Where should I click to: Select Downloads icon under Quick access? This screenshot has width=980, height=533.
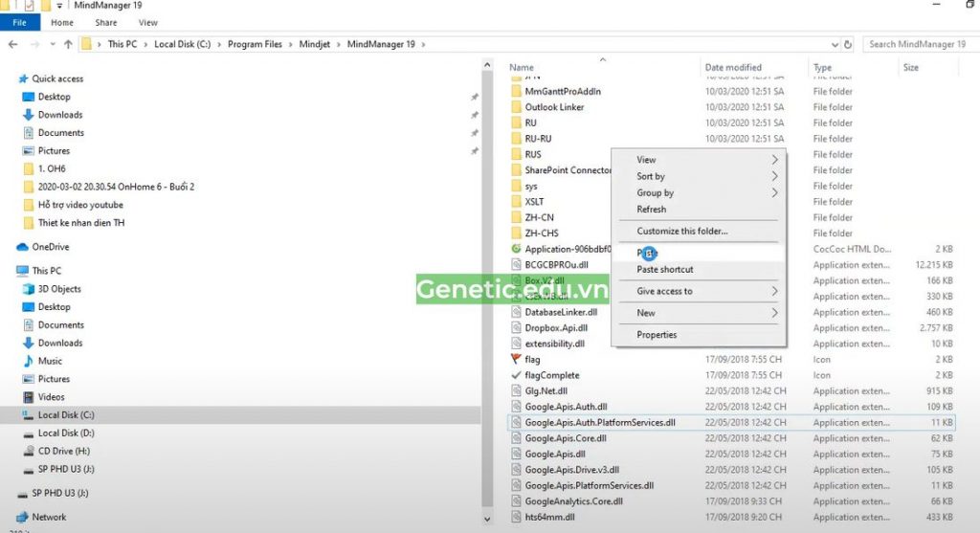28,115
